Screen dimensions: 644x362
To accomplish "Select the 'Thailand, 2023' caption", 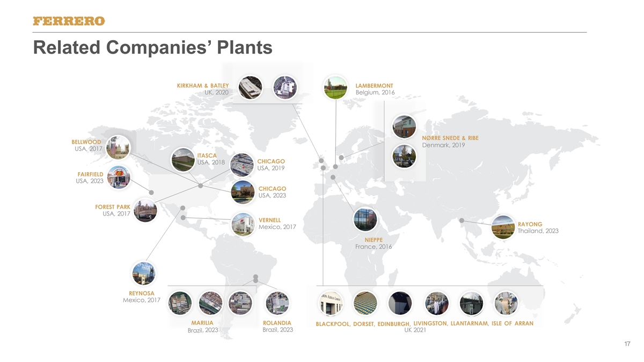I will [538, 231].
